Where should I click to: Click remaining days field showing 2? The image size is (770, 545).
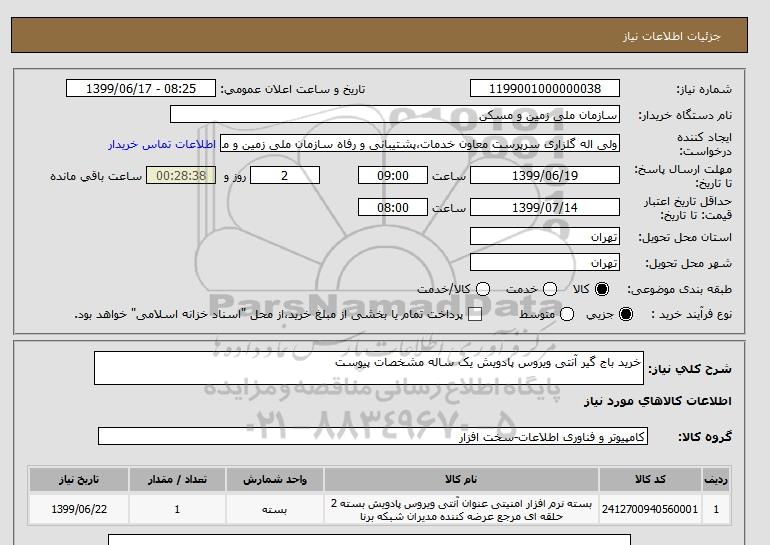coord(285,175)
